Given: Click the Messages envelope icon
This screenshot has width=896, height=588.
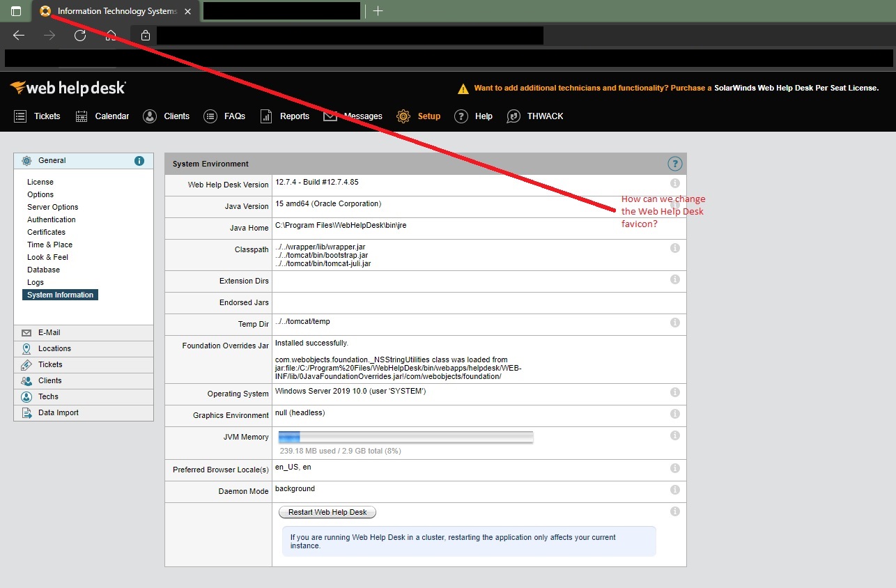Looking at the screenshot, I should pyautogui.click(x=330, y=116).
